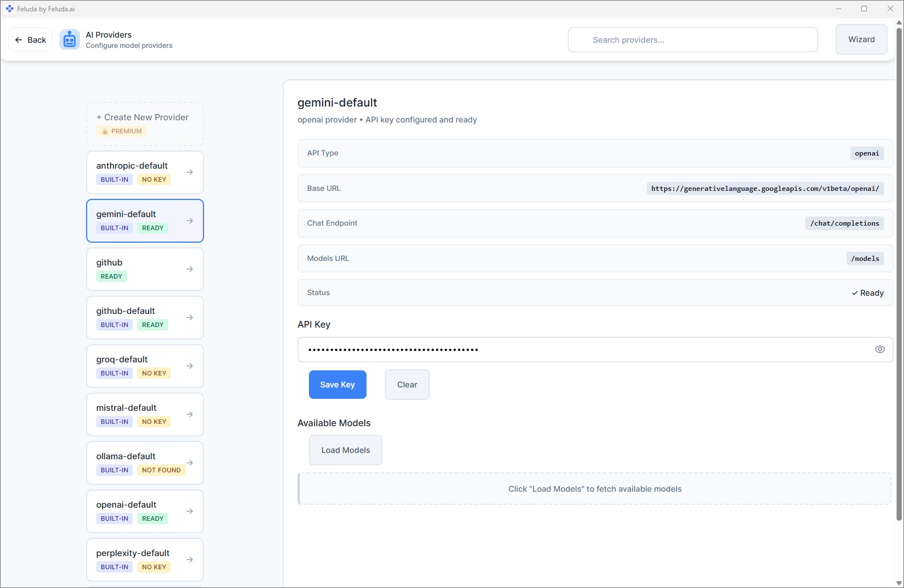The width and height of the screenshot is (904, 588).
Task: Select the ollama-default provider
Action: [145, 463]
